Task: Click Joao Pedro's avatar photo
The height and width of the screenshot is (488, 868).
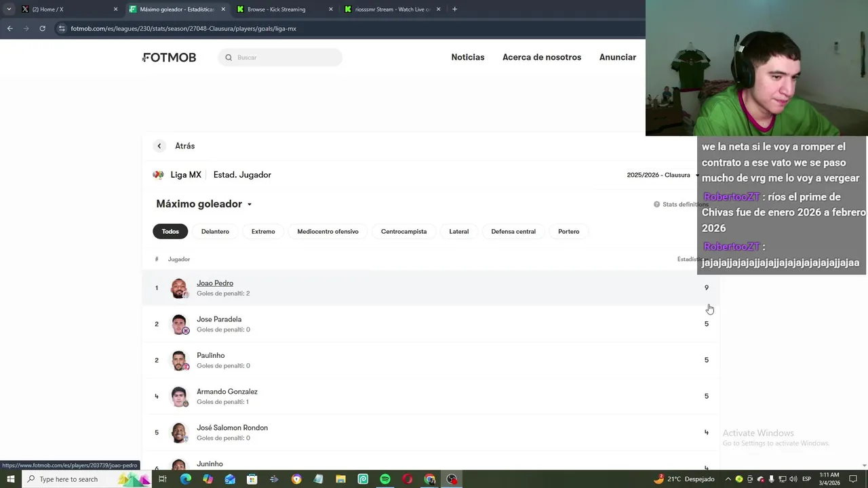Action: (x=179, y=288)
